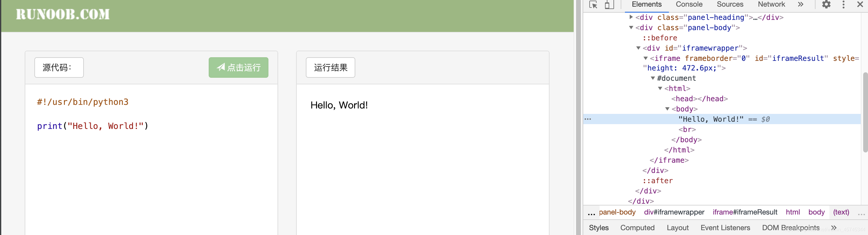
Task: Click the RUNOOB.COM logo
Action: click(63, 14)
